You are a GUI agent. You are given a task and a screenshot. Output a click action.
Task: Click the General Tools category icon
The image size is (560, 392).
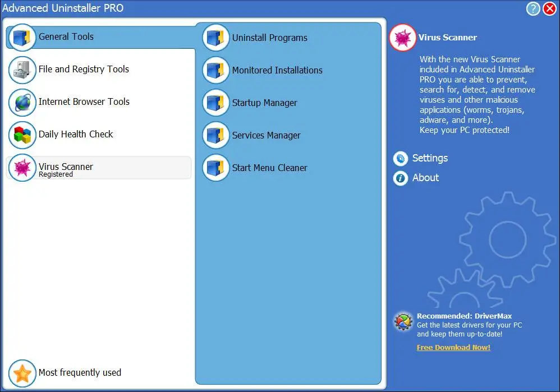[22, 37]
